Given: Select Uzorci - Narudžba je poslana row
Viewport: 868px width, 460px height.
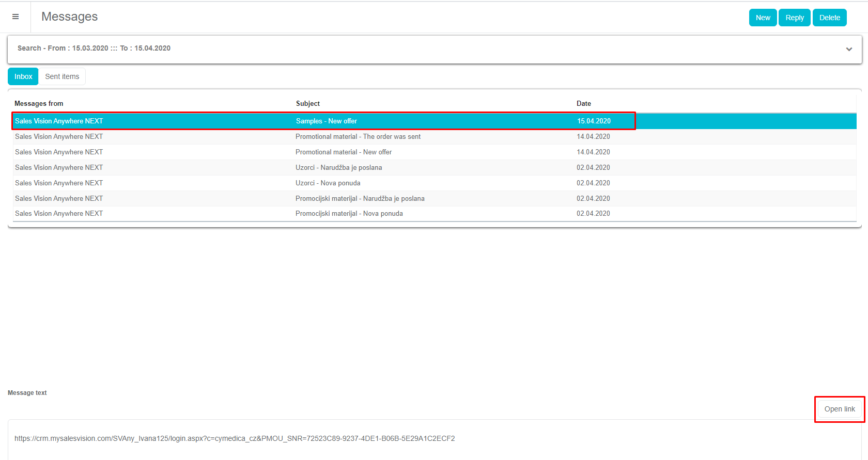Looking at the screenshot, I should [x=338, y=168].
